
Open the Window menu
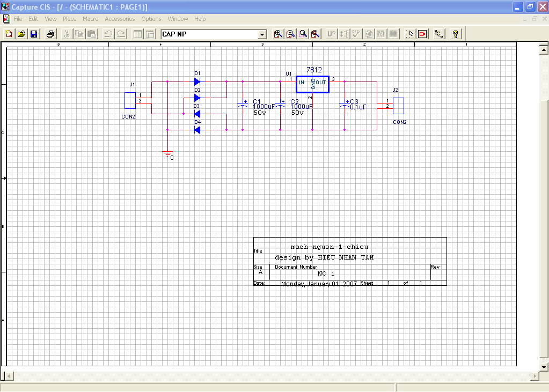(x=178, y=19)
